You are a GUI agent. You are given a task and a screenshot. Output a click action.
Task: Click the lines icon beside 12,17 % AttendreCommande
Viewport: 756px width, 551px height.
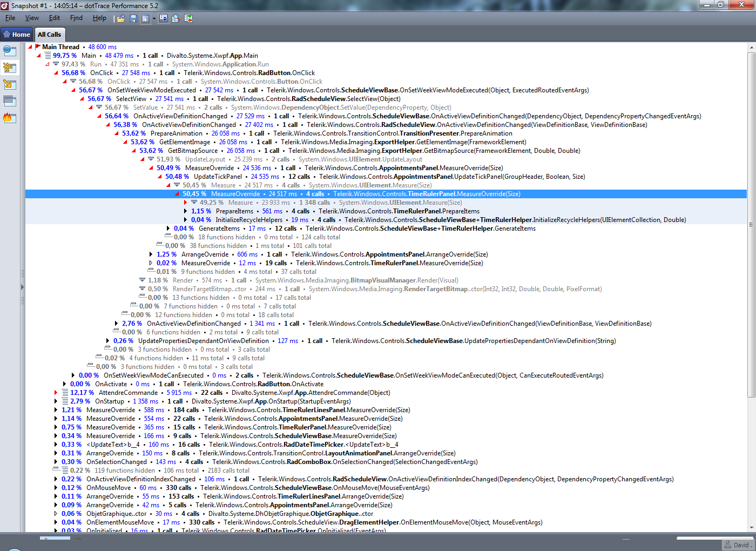coord(65,393)
